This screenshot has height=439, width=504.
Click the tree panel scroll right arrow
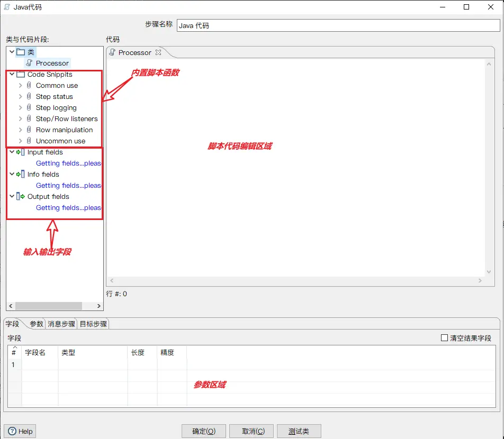pos(98,306)
